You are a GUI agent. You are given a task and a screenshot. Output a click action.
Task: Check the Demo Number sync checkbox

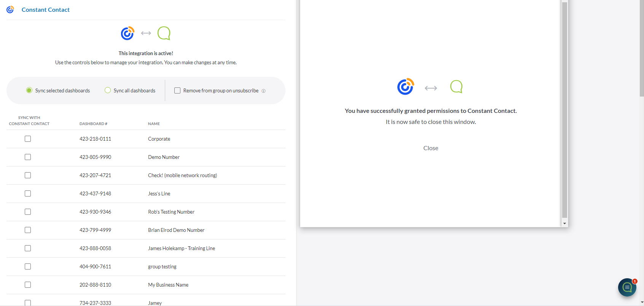[x=28, y=157]
